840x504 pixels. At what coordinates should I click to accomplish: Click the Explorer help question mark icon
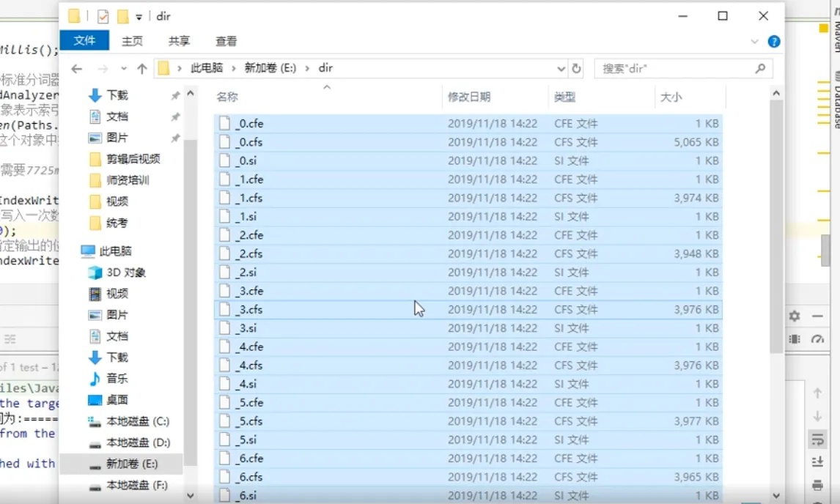pyautogui.click(x=773, y=41)
